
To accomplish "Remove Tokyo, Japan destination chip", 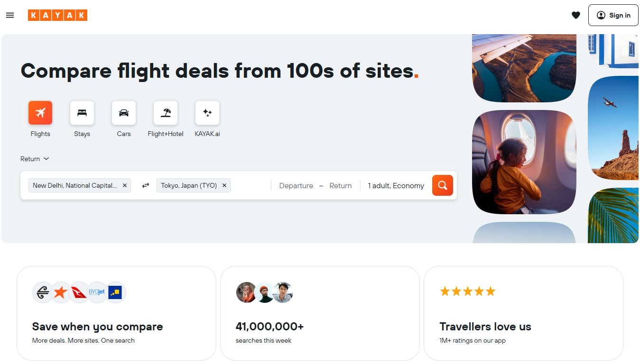I will click(224, 185).
